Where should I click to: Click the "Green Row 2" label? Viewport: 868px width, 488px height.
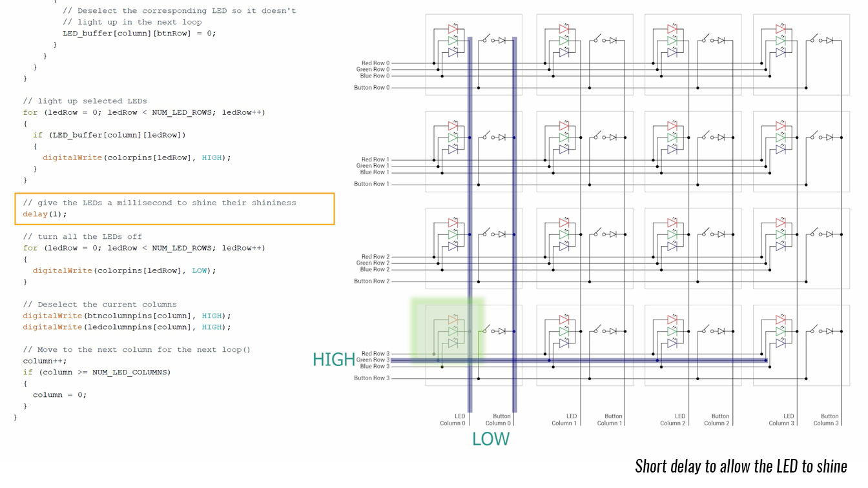(373, 263)
